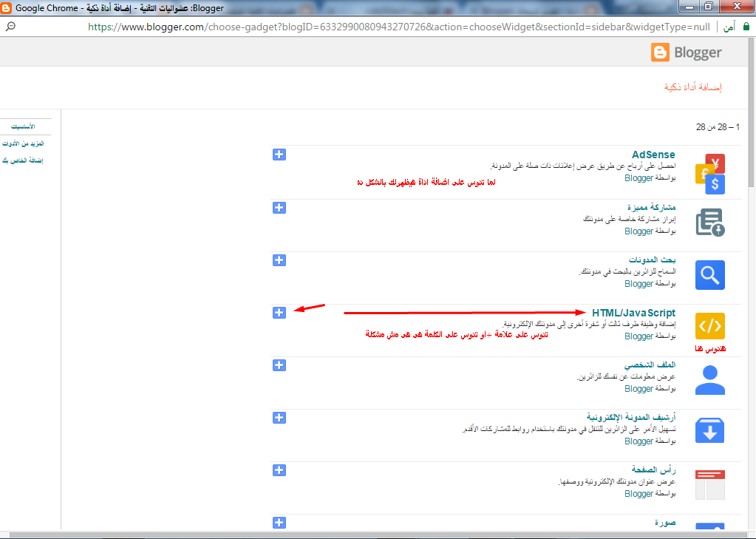Viewport: 756px width, 539px height.
Task: Open the رأس الصفحة title link
Action: (x=654, y=469)
